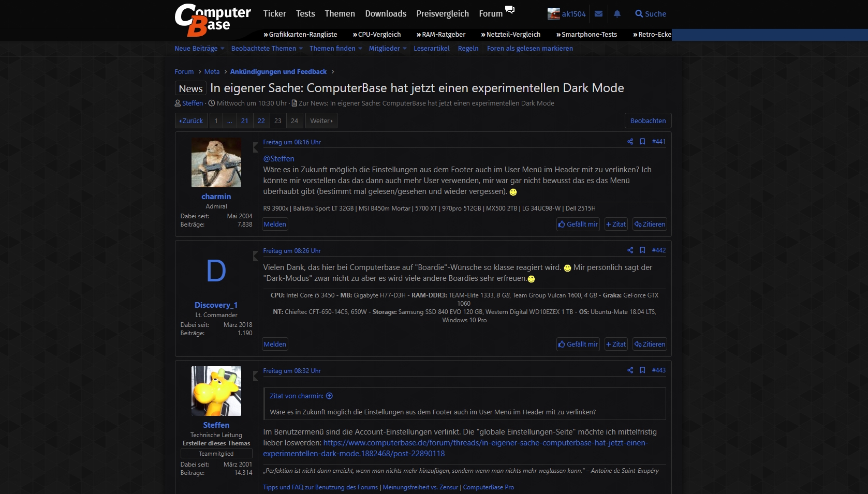Open charmin's marmot avatar

pos(216,162)
